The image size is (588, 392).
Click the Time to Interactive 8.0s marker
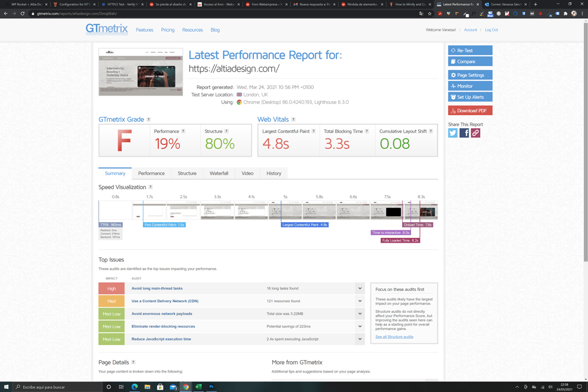click(x=391, y=233)
